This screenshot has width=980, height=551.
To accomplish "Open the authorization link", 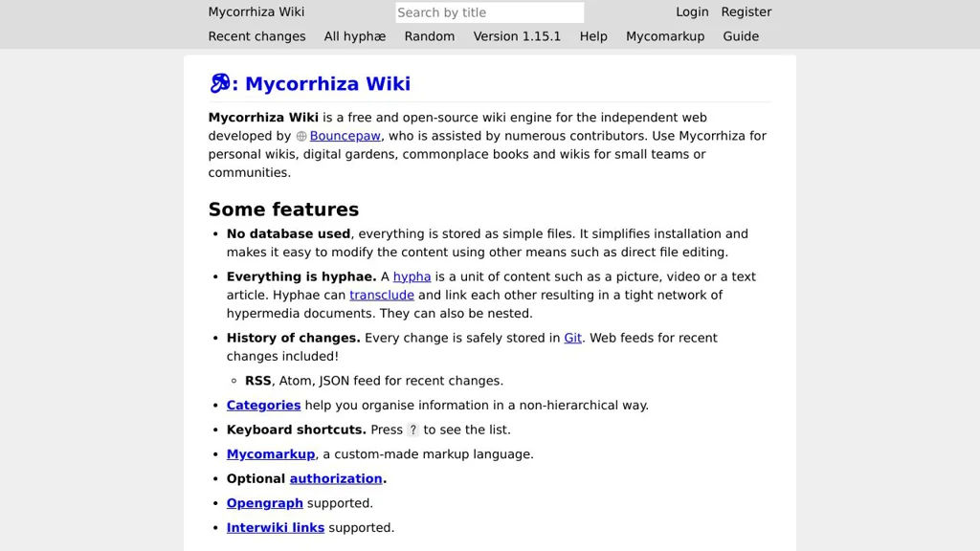I will pos(336,478).
